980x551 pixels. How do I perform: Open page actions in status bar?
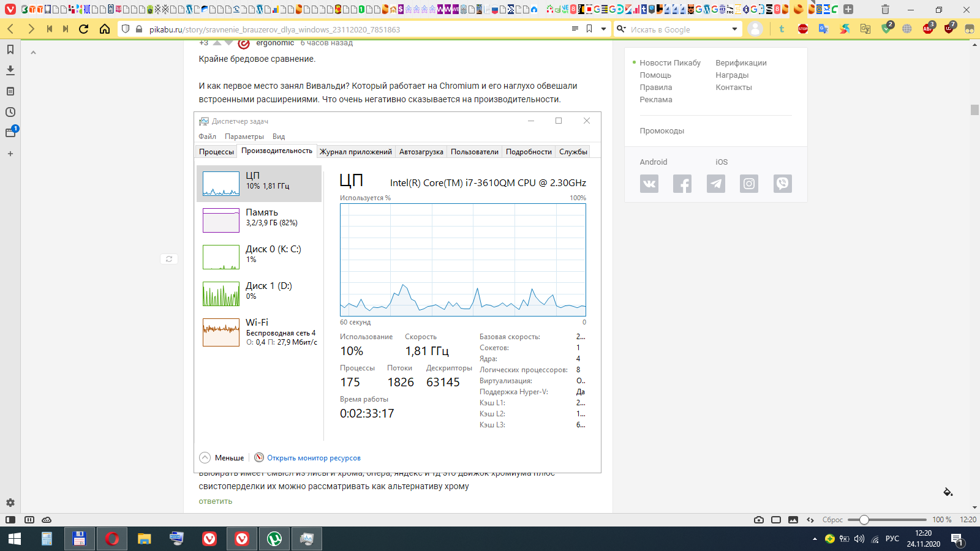[x=810, y=520]
